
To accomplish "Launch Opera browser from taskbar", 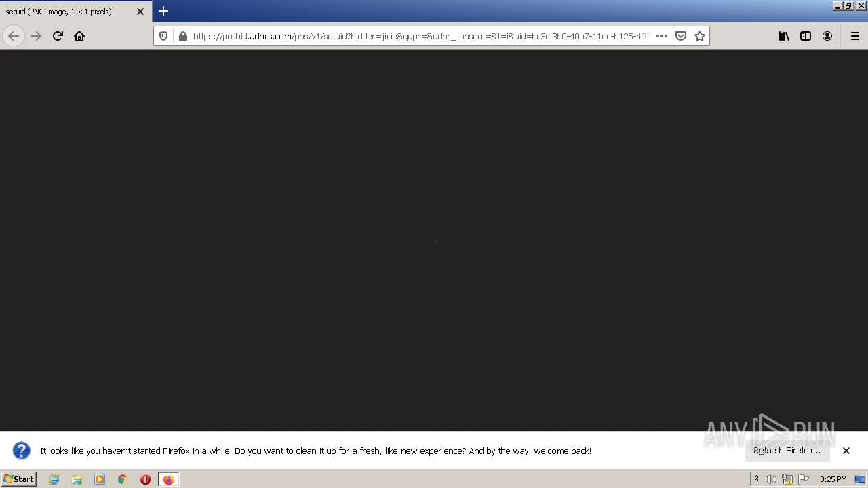I will coord(145,479).
